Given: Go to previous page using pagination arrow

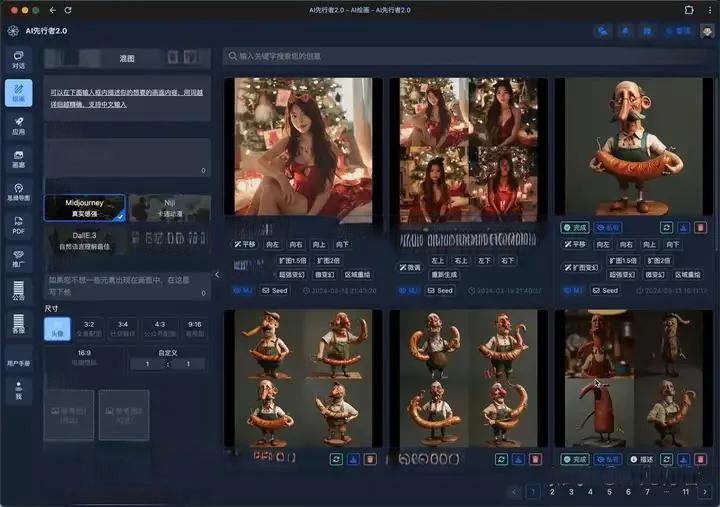Looking at the screenshot, I should [x=515, y=492].
